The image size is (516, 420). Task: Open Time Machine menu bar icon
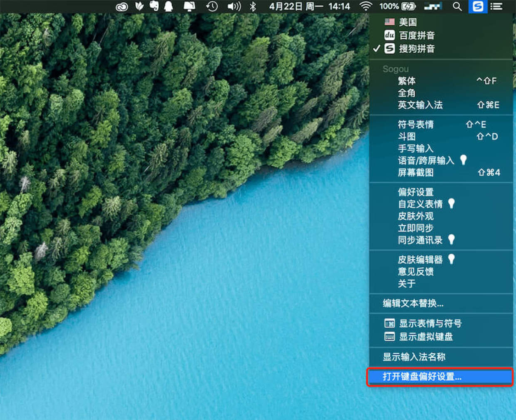click(212, 6)
